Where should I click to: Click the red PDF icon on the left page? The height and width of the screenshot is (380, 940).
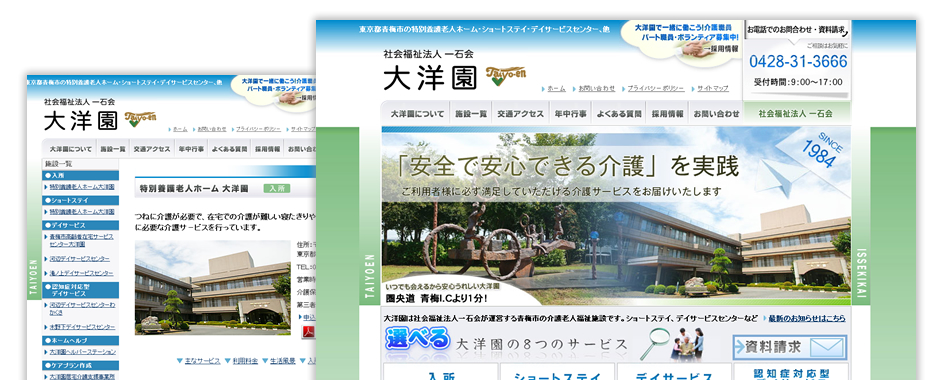[308, 331]
